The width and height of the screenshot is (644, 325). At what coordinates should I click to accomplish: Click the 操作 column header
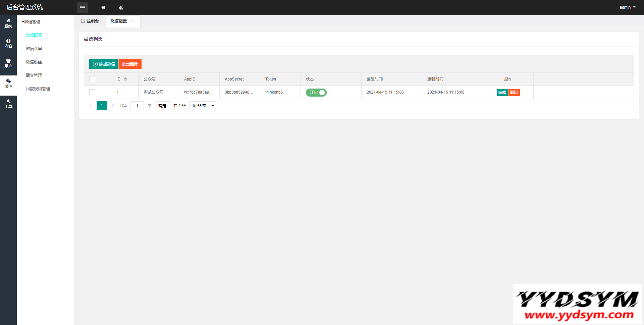click(508, 79)
